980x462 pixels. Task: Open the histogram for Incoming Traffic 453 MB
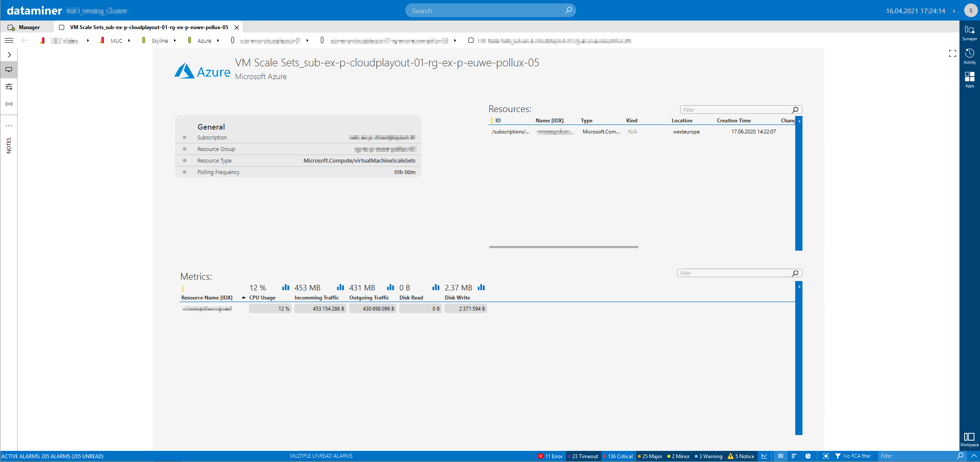point(340,287)
